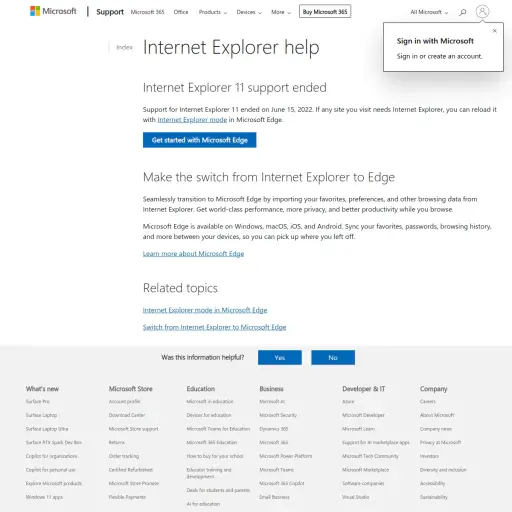Click the Microsoft logo in the header
This screenshot has width=512, height=512.
(x=53, y=11)
